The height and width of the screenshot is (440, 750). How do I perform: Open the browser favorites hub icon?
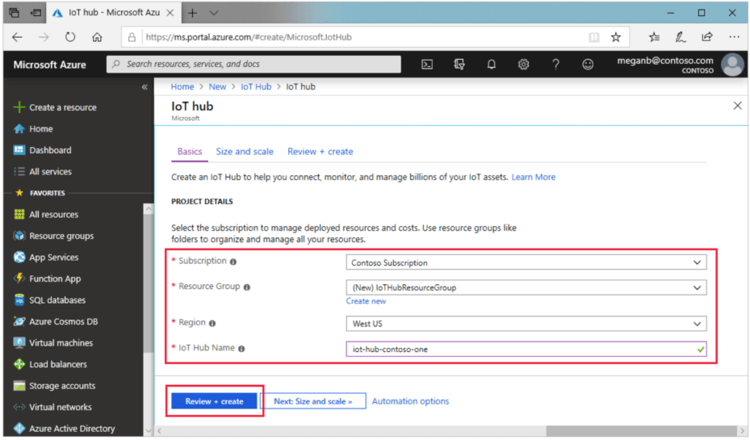[x=654, y=37]
